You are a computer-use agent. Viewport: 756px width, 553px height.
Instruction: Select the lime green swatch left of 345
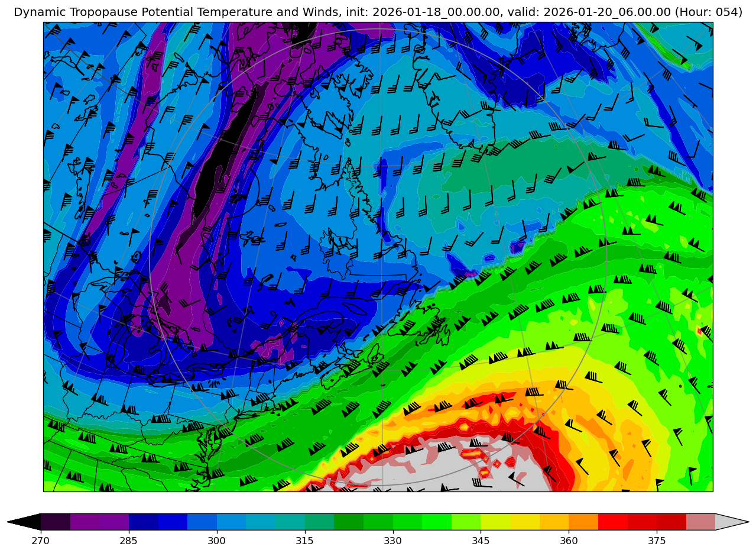coord(466,522)
